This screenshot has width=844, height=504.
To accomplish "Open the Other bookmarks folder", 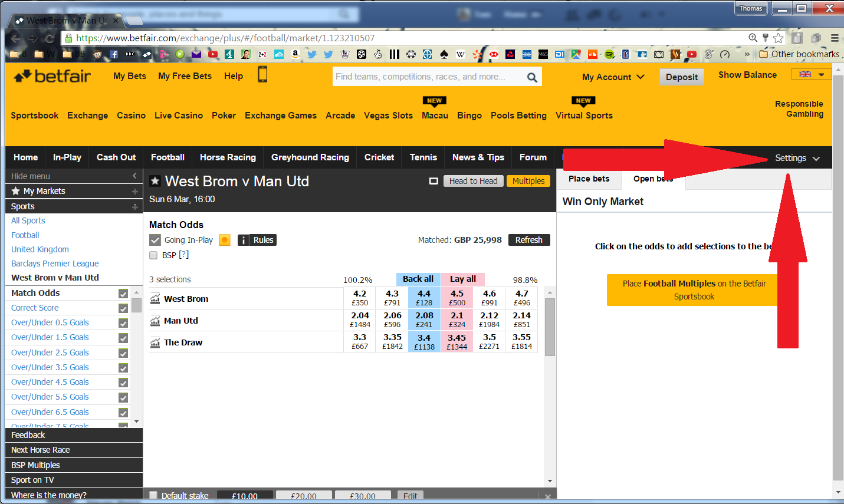I will 799,54.
